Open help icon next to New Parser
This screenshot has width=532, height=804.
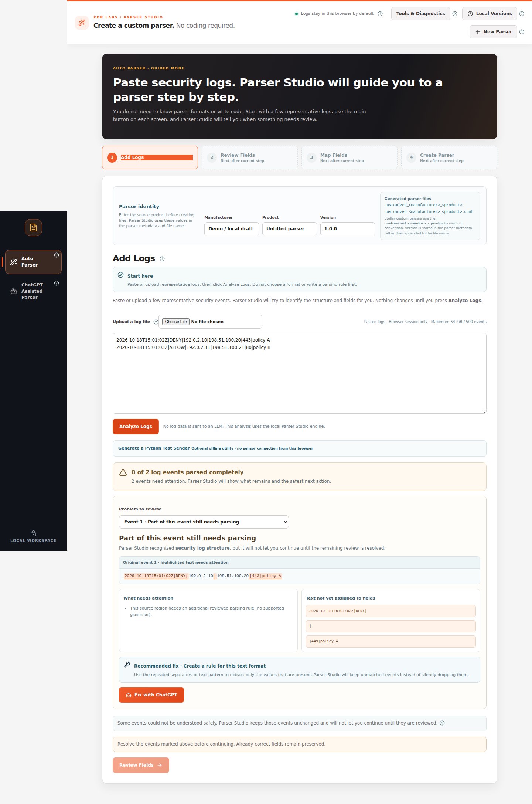pos(522,32)
